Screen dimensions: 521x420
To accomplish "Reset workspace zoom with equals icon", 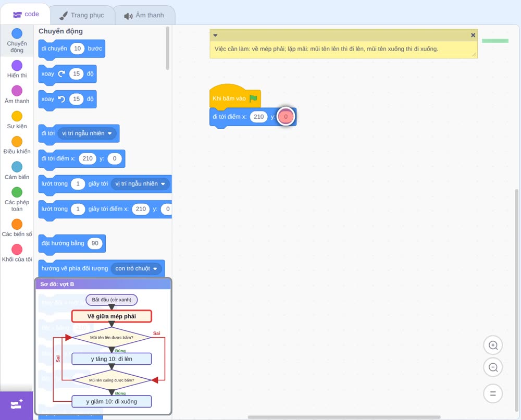I will [x=493, y=393].
